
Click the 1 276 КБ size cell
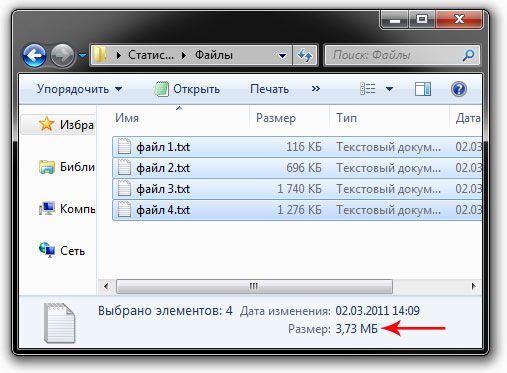click(x=299, y=210)
